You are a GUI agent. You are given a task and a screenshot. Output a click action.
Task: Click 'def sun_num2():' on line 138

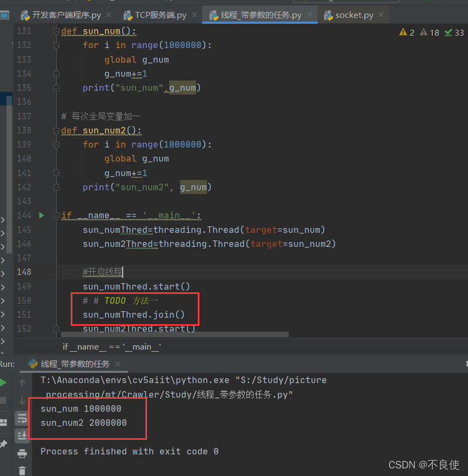tap(102, 131)
